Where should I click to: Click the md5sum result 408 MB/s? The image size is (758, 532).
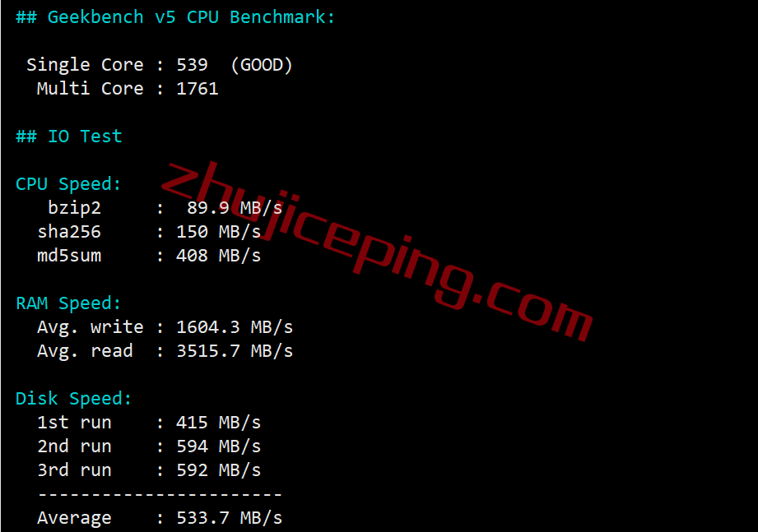pyautogui.click(x=218, y=256)
